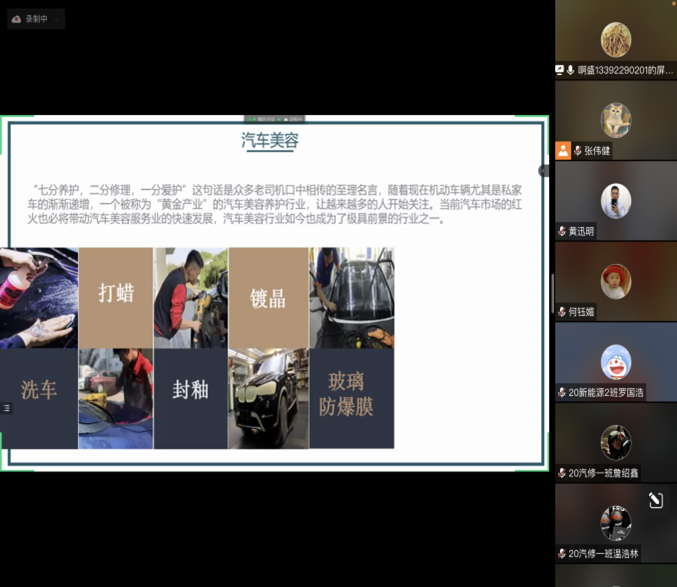Click 张伟健's cat avatar
The image size is (677, 587).
pos(615,120)
